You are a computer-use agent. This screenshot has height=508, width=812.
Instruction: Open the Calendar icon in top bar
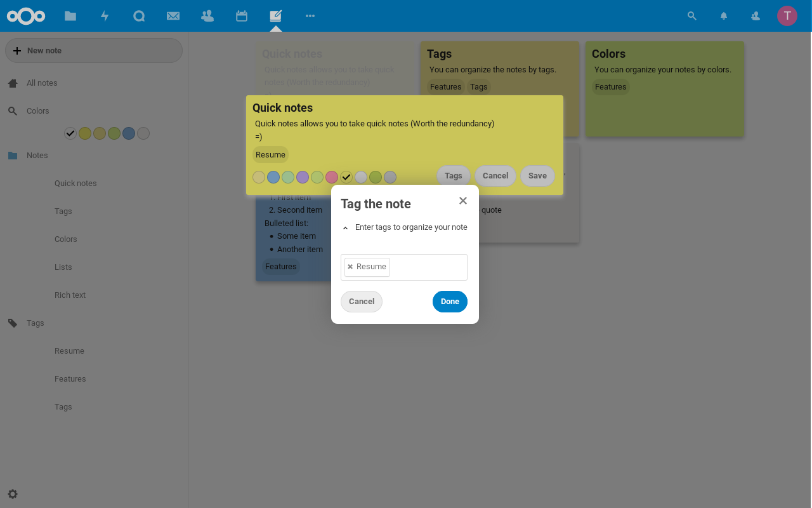tap(242, 16)
